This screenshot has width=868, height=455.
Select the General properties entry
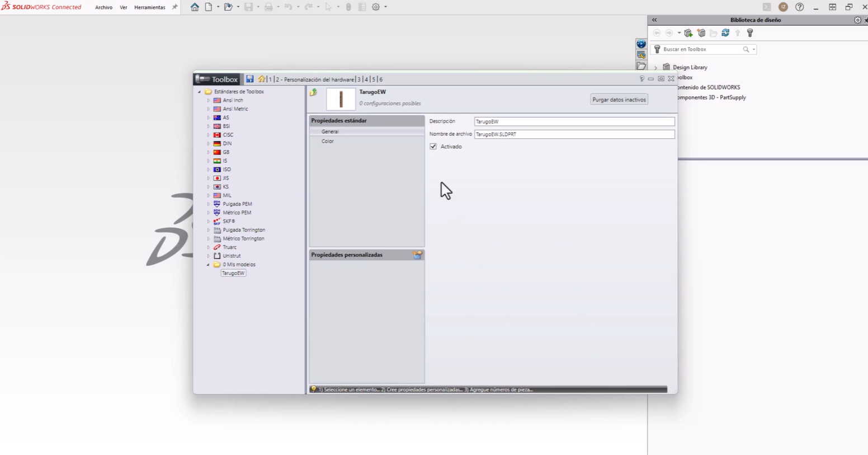330,132
